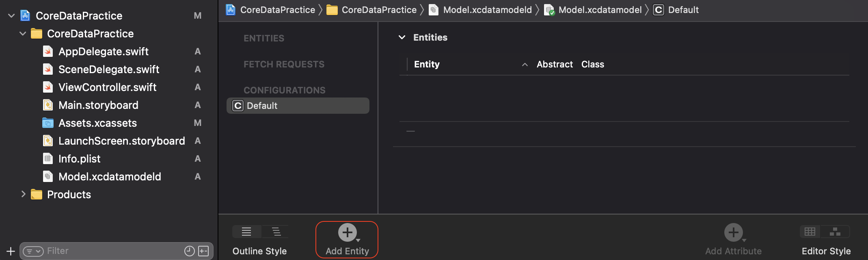Click the Add Entity plus icon
The width and height of the screenshot is (868, 260).
pos(348,232)
